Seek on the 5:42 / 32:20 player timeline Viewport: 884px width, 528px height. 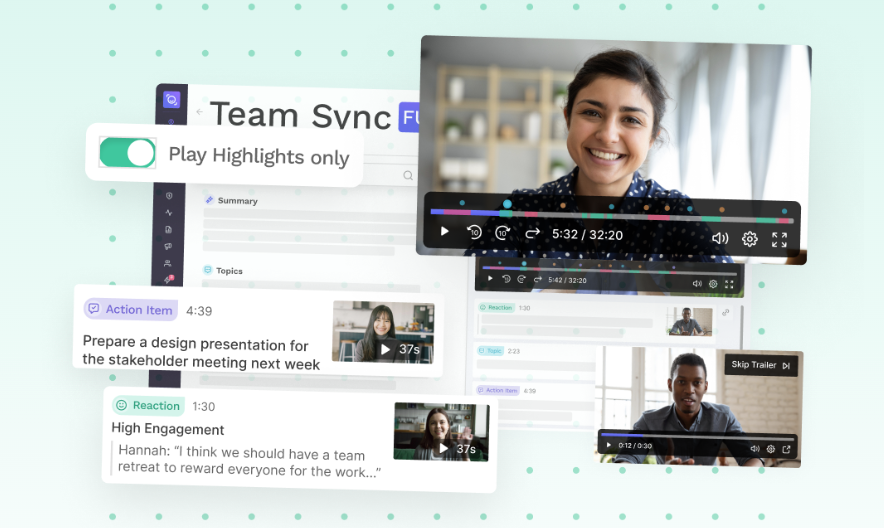pyautogui.click(x=609, y=270)
